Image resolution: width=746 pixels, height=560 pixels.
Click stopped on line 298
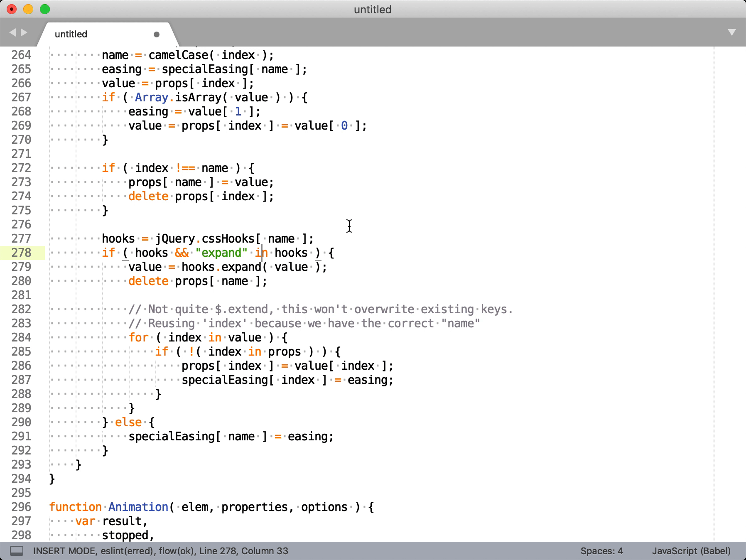[125, 535]
